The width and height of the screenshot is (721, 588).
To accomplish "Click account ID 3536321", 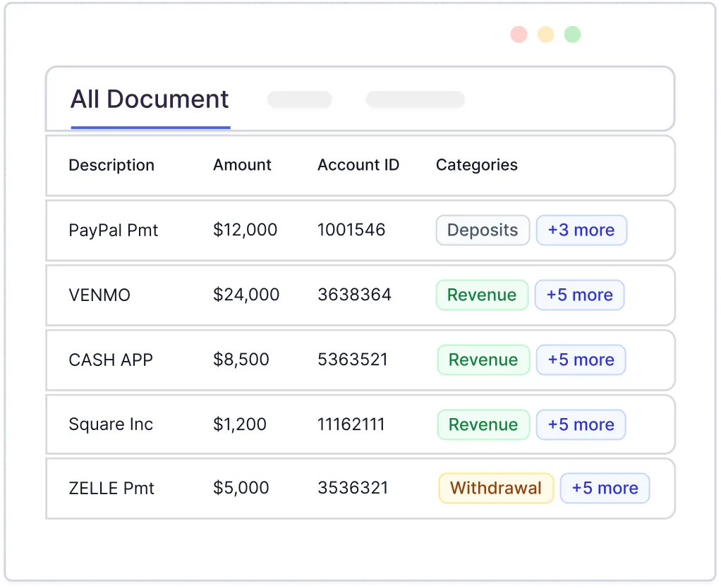I will 353,488.
